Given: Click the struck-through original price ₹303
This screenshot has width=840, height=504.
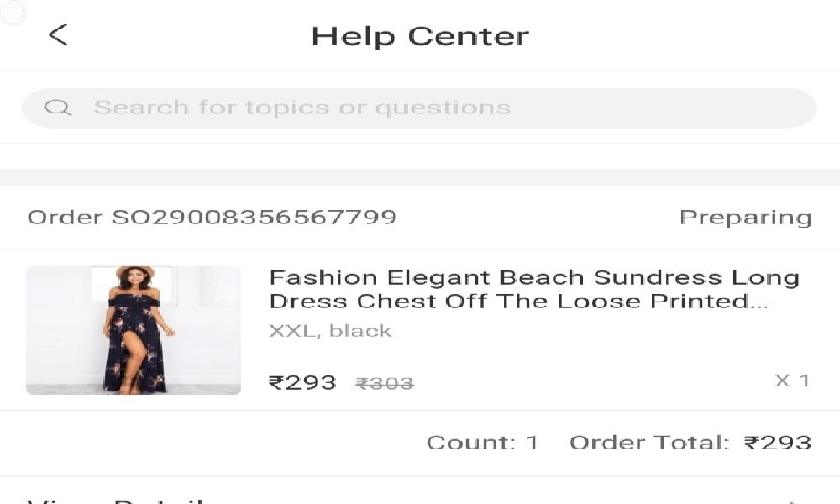Looking at the screenshot, I should (x=385, y=384).
